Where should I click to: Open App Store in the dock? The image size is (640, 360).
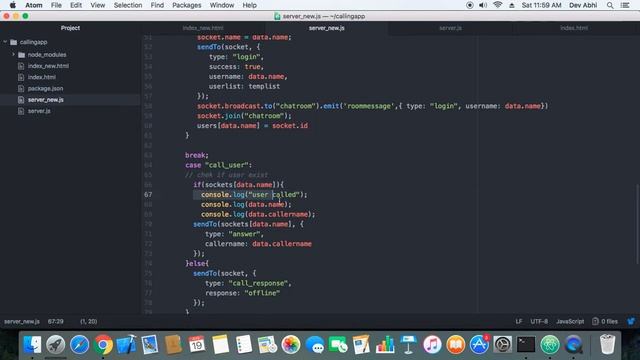pyautogui.click(x=479, y=345)
